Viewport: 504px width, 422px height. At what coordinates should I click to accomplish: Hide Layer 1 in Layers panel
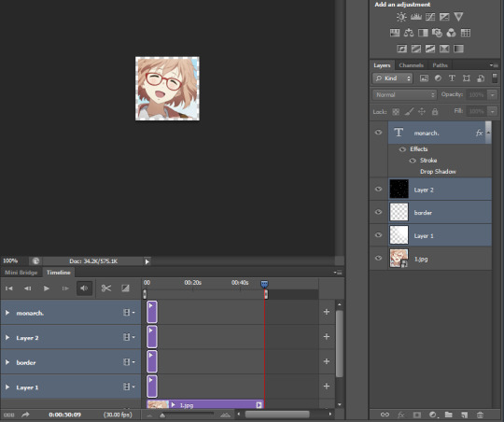coord(378,234)
